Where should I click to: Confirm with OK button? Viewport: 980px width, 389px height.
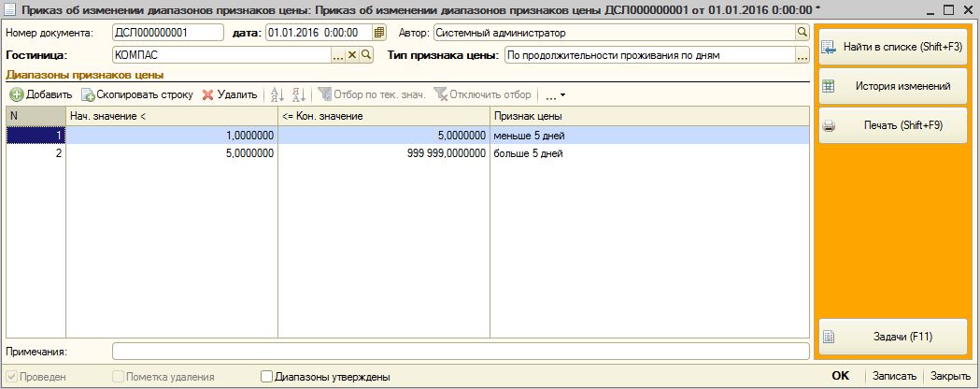pyautogui.click(x=841, y=376)
